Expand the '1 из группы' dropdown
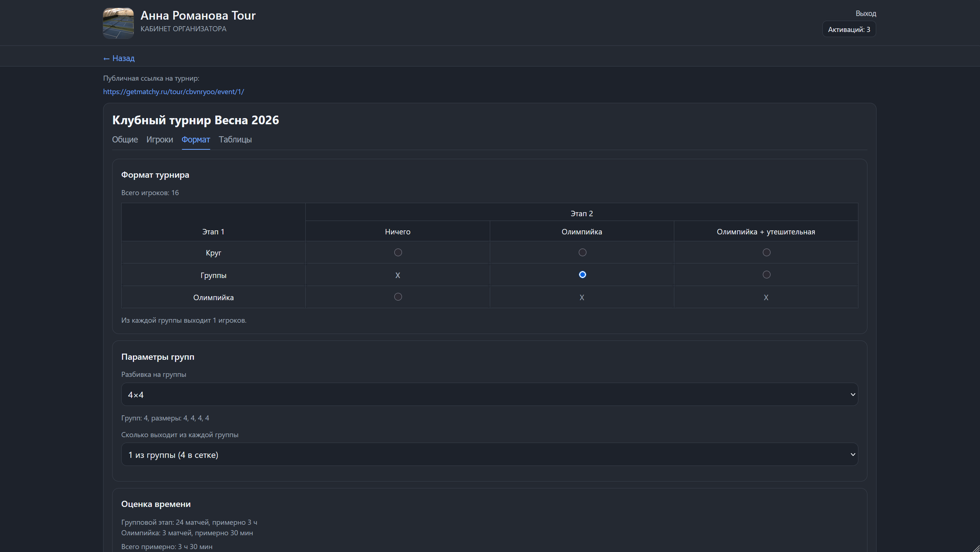Viewport: 980px width, 552px height. [489, 455]
